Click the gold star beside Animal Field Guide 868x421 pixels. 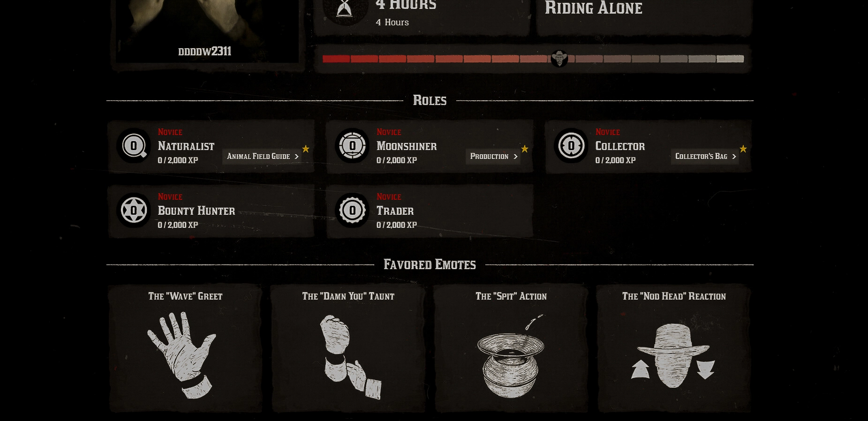click(x=306, y=149)
